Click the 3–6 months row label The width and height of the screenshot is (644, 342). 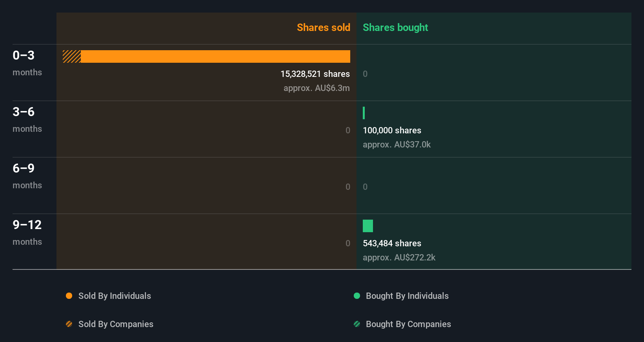tap(27, 119)
